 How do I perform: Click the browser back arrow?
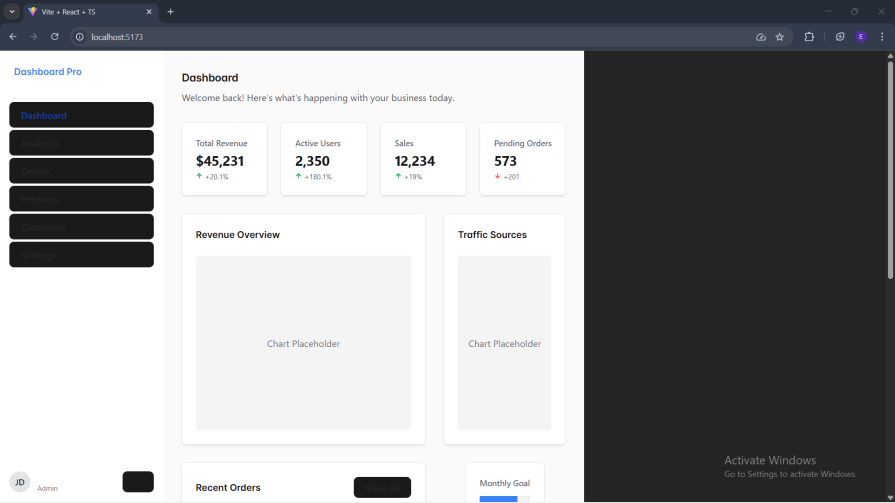[13, 37]
